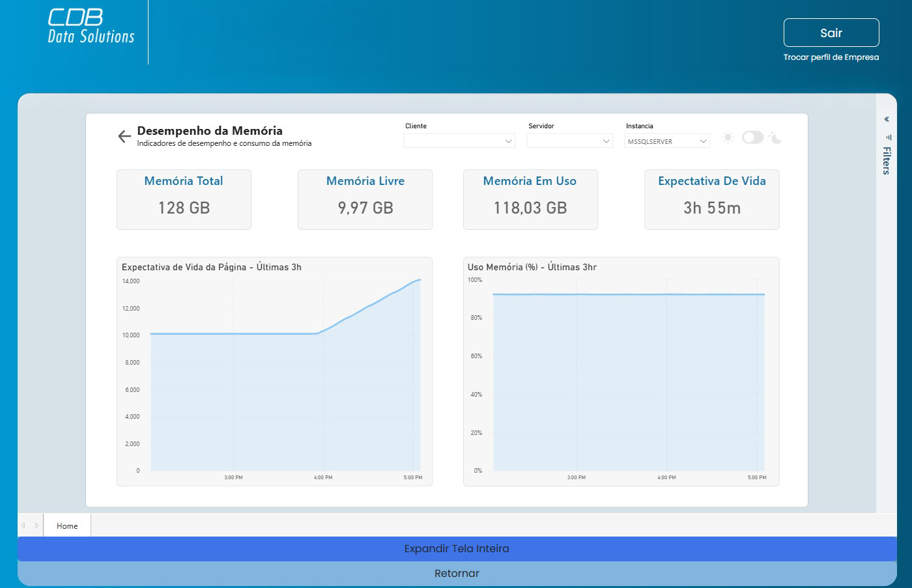This screenshot has width=912, height=588.
Task: Click the CDB Data Solutions logo
Action: (91, 27)
